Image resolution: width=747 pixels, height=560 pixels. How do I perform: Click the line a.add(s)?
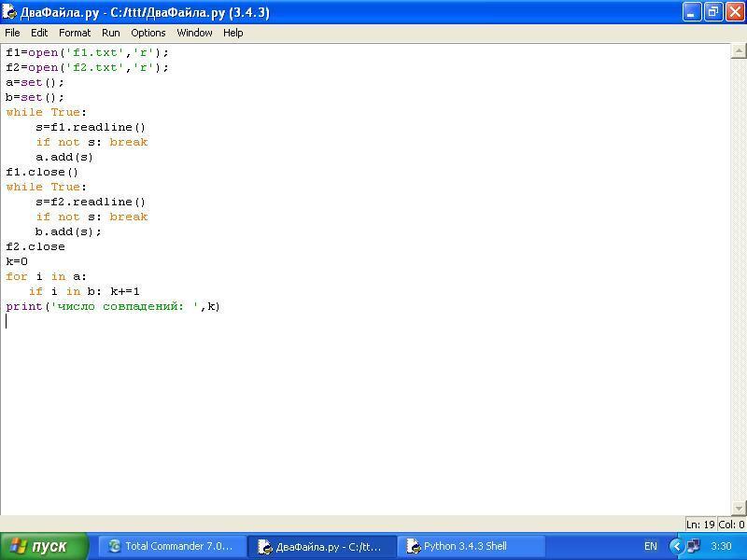[x=64, y=157]
